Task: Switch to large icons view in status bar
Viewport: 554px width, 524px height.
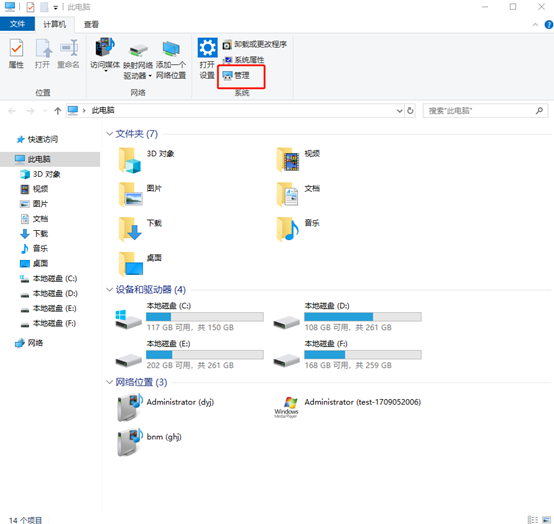Action: point(546,519)
